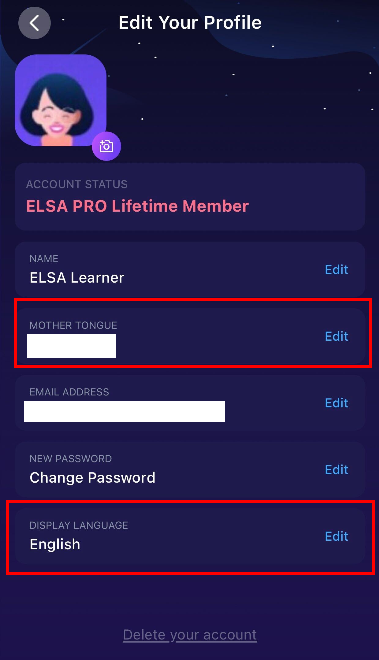Select the English display language value

click(55, 544)
